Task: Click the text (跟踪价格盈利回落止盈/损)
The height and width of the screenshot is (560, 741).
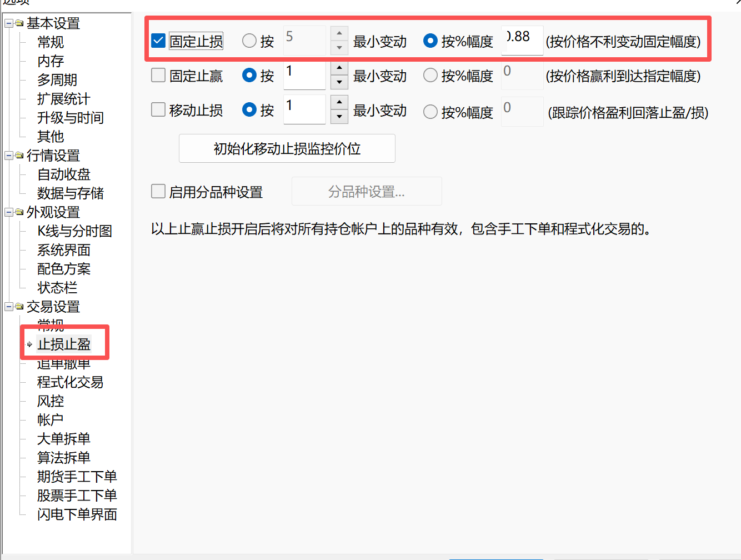Action: pos(628,113)
